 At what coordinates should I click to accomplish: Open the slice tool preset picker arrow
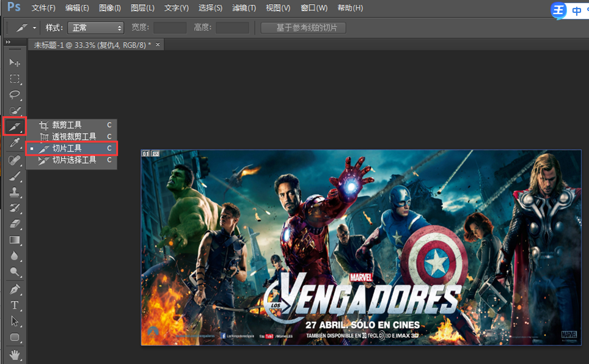(x=35, y=28)
